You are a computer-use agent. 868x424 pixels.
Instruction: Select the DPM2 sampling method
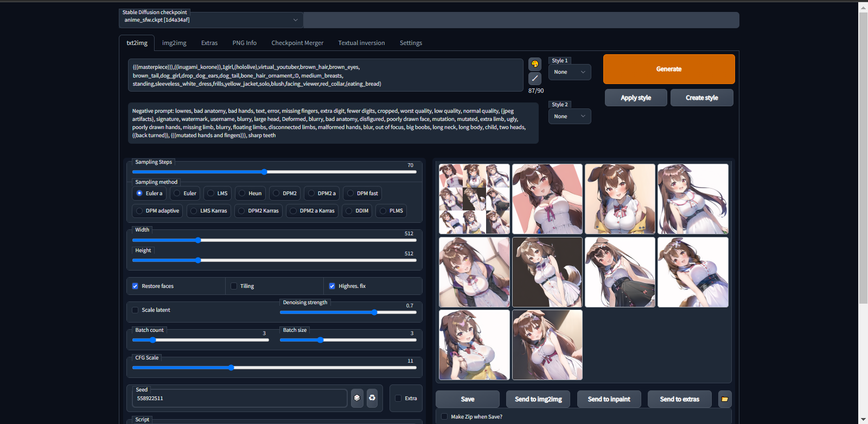[285, 193]
